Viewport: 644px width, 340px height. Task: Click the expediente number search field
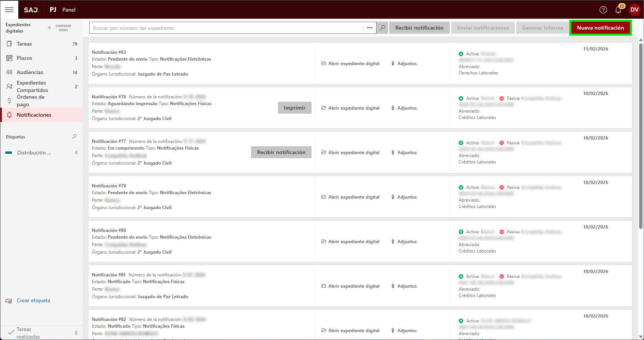[x=226, y=28]
